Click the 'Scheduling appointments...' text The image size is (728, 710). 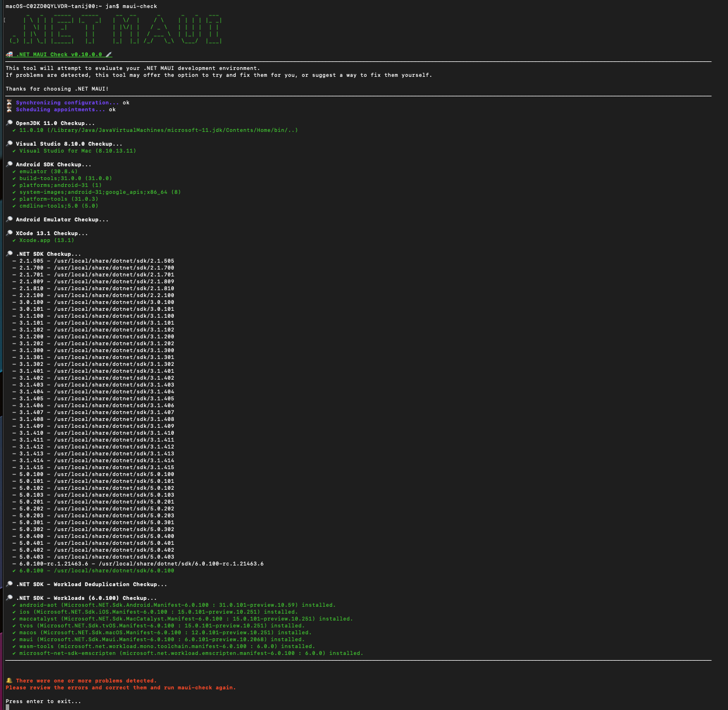61,110
